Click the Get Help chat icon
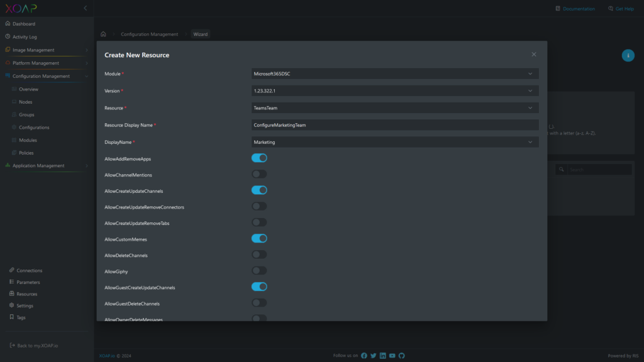644x362 pixels. click(610, 8)
